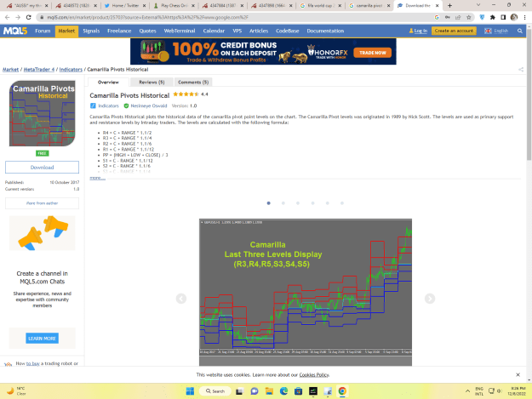Click the blue Indicators category icon

pos(93,105)
